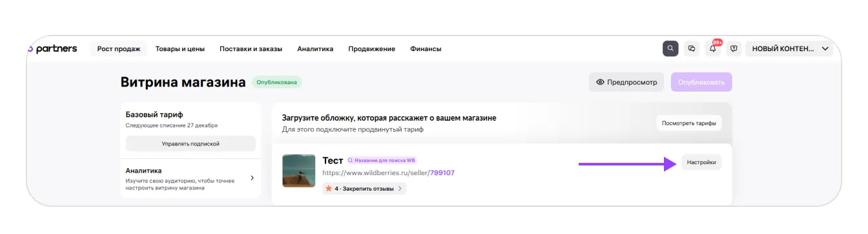Click the Опубликовать button

click(x=701, y=82)
